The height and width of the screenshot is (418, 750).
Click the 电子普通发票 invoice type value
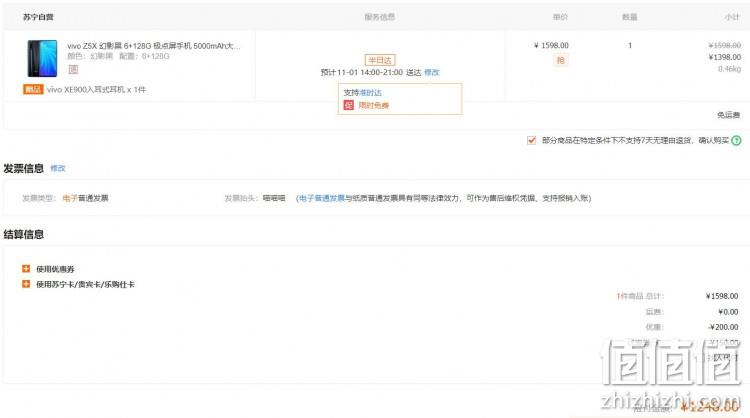pos(85,198)
